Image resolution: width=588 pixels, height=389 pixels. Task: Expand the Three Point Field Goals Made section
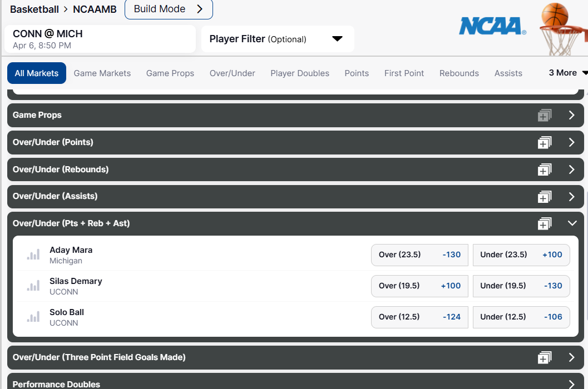(x=571, y=357)
